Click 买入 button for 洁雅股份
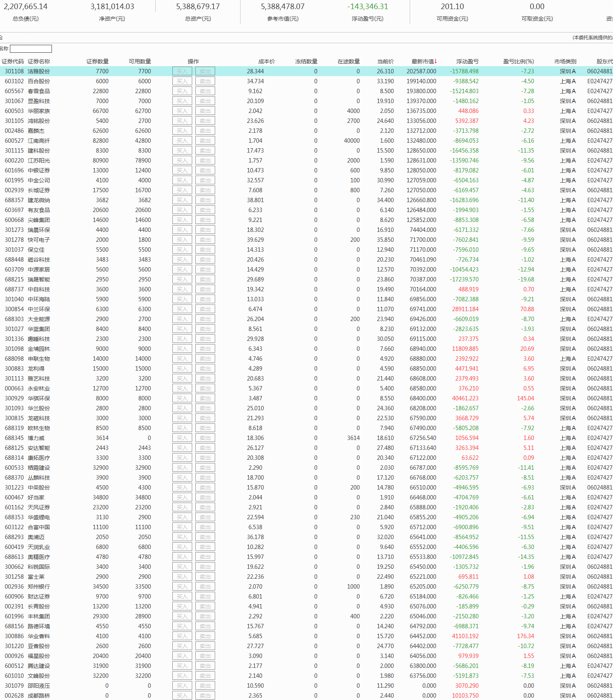Viewport: 613px width, 700px height. pyautogui.click(x=182, y=71)
